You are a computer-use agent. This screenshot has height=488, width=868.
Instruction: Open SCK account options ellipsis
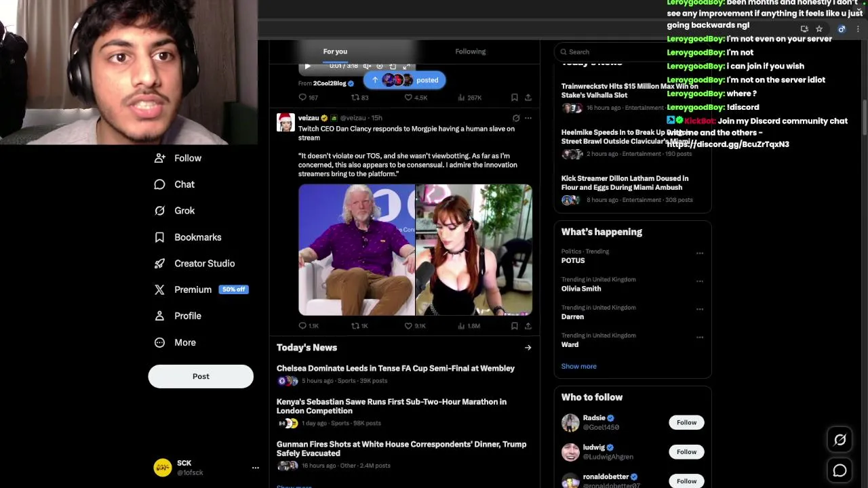pyautogui.click(x=255, y=468)
